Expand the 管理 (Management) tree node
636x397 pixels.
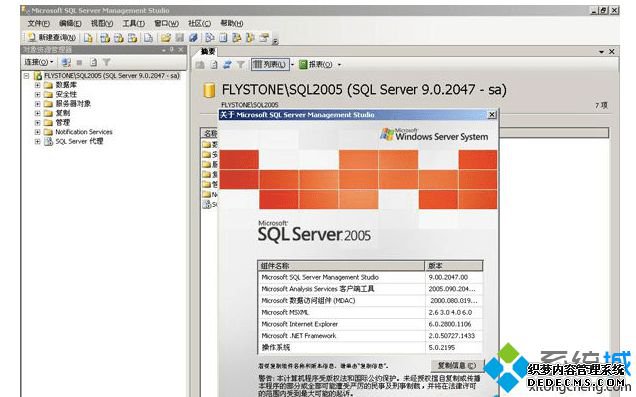37,122
